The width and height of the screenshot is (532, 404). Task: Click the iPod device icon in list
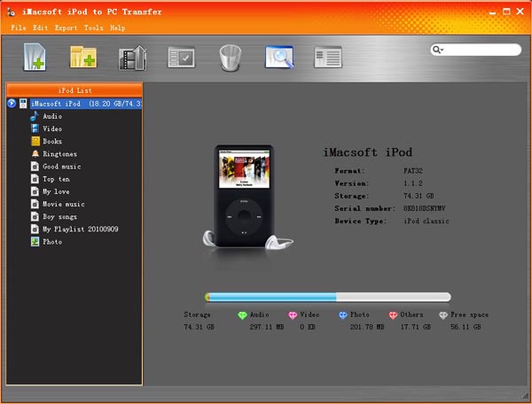click(23, 104)
